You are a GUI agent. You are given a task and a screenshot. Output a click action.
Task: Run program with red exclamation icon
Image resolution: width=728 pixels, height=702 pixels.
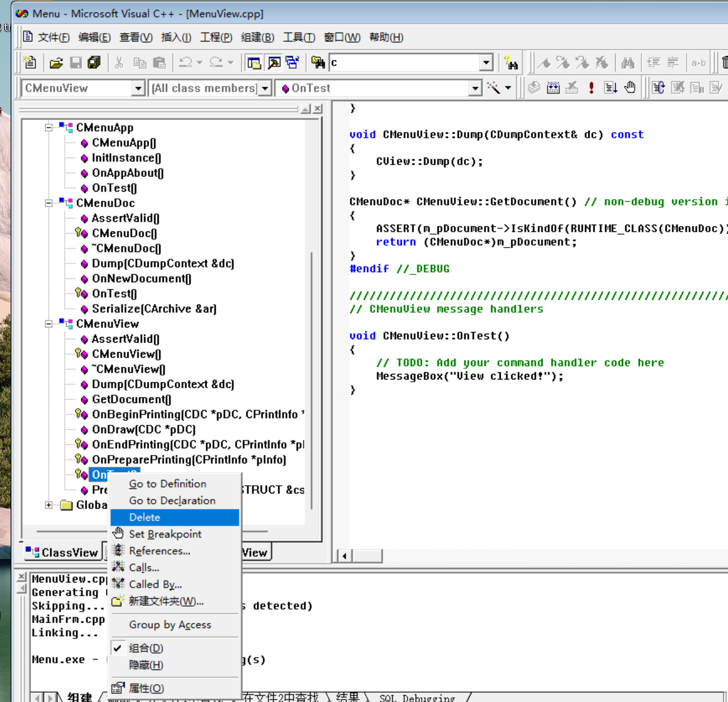pyautogui.click(x=591, y=88)
